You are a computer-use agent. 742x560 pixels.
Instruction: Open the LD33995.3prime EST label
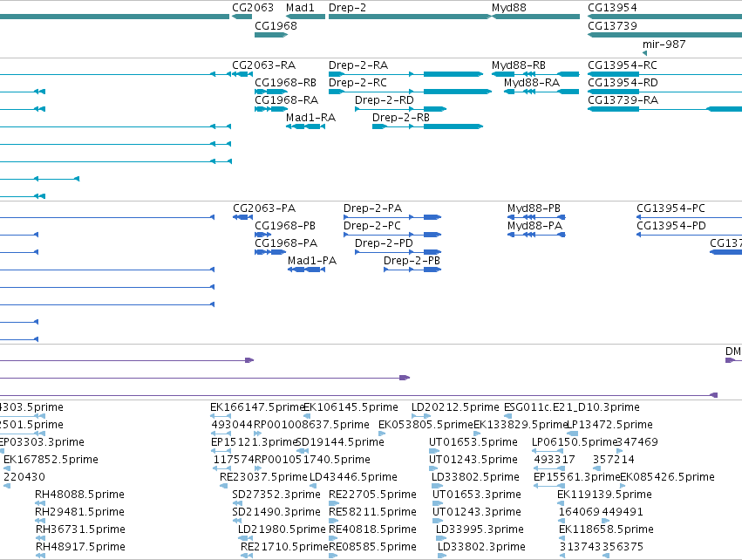pos(480,530)
